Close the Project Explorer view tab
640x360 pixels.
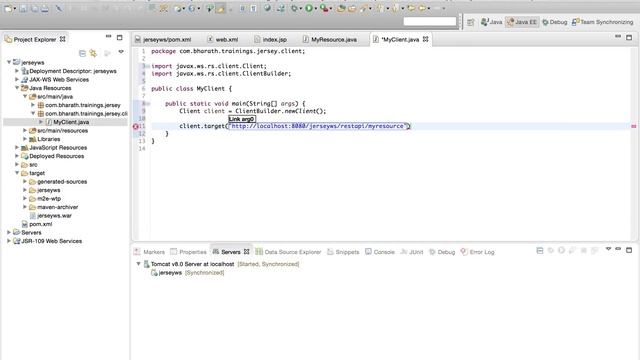point(62,39)
